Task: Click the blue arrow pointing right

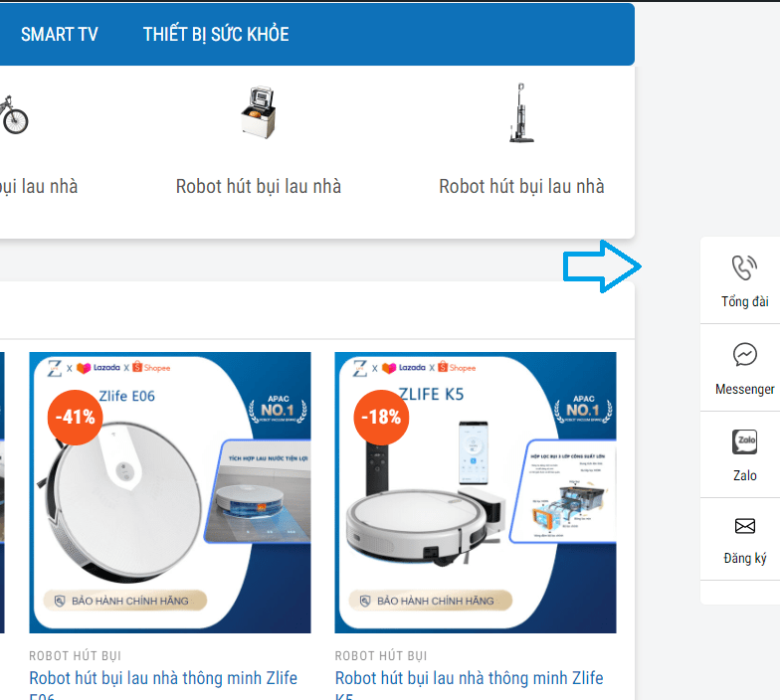Action: point(601,267)
